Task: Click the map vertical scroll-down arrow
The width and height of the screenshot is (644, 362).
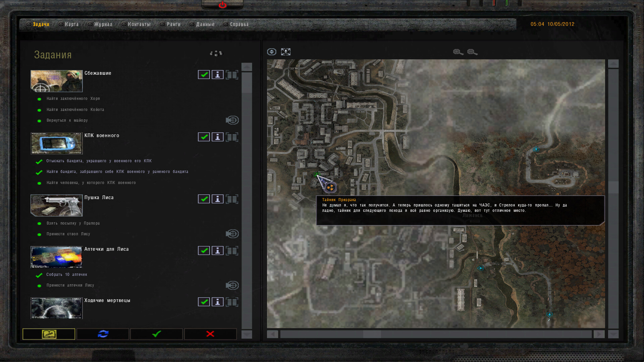Action: pos(613,334)
